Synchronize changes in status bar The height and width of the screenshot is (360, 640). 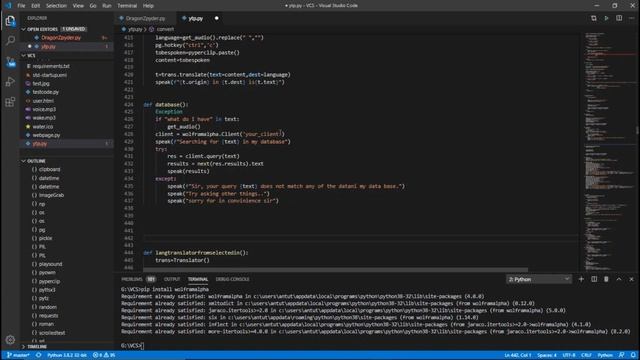(x=38, y=355)
